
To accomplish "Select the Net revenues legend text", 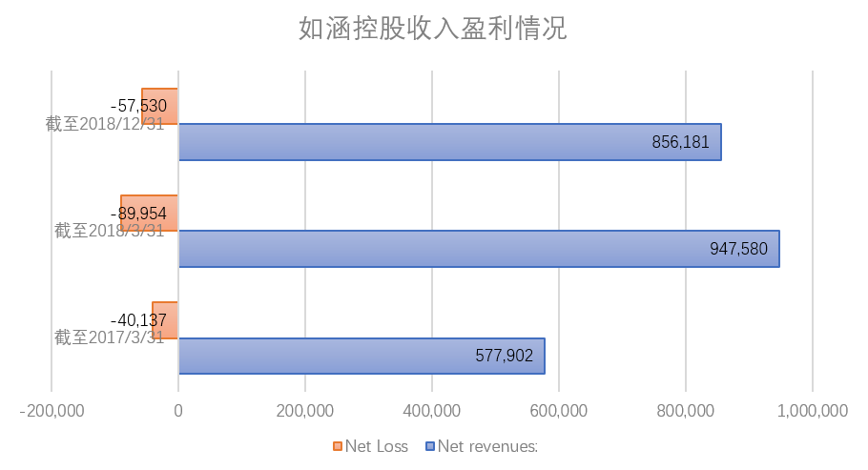I will 486,446.
